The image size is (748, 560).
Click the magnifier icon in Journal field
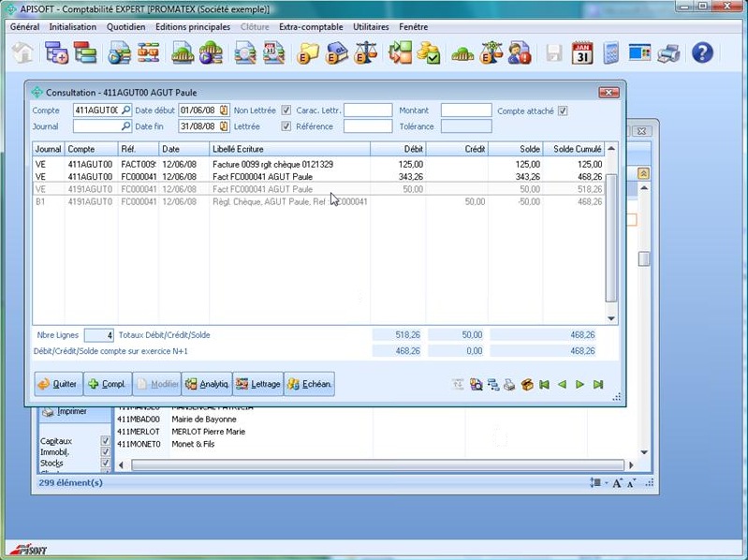coord(125,126)
